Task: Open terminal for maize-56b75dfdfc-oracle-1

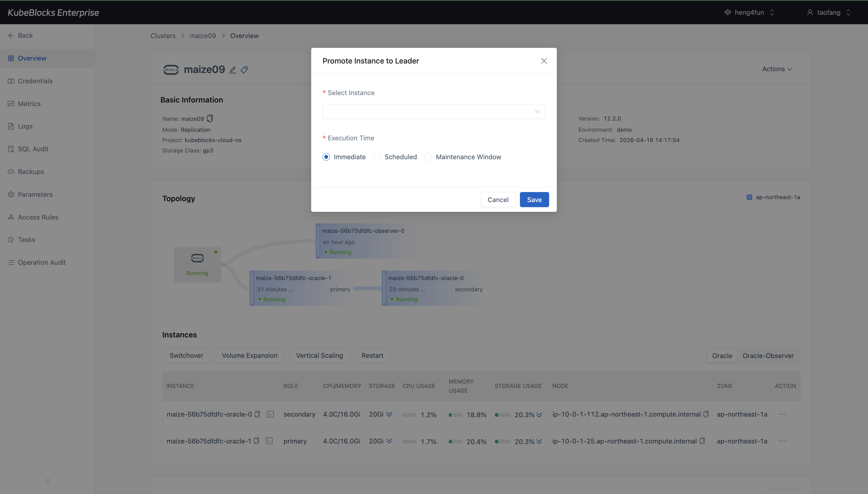Action: 269,441
